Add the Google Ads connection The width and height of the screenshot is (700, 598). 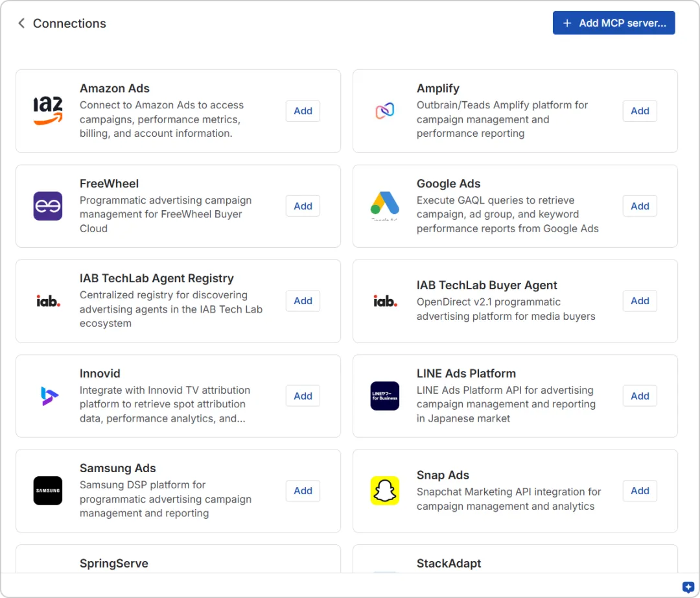[640, 206]
